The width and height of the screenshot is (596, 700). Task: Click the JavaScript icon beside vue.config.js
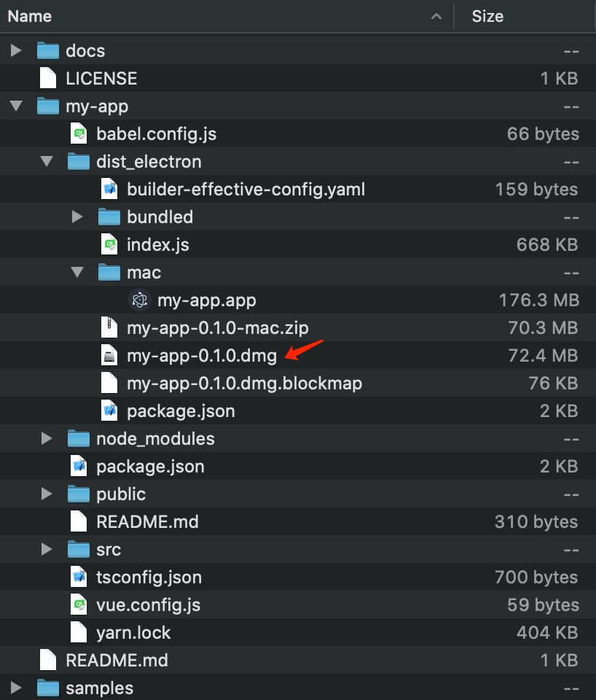click(78, 604)
